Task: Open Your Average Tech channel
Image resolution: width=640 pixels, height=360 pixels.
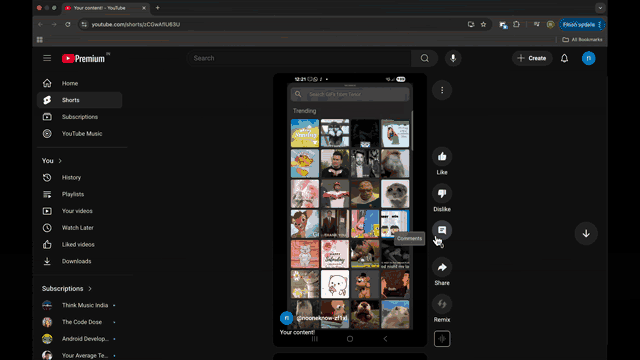Action: tap(80, 356)
